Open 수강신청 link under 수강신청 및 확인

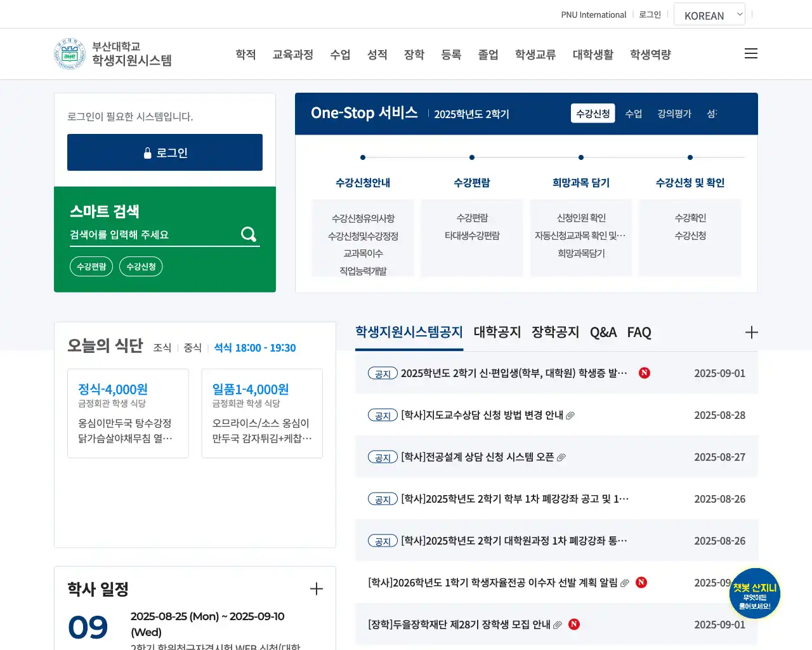coord(690,235)
